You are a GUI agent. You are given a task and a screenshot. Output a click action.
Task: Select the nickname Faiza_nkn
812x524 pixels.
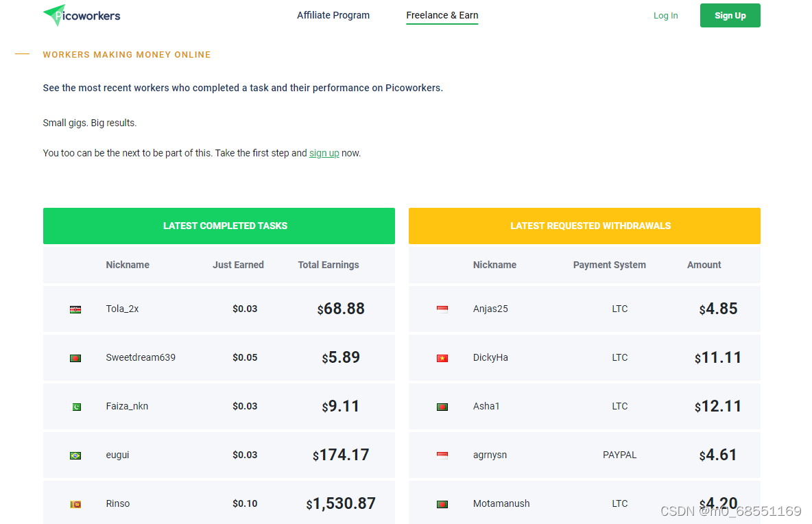click(127, 407)
